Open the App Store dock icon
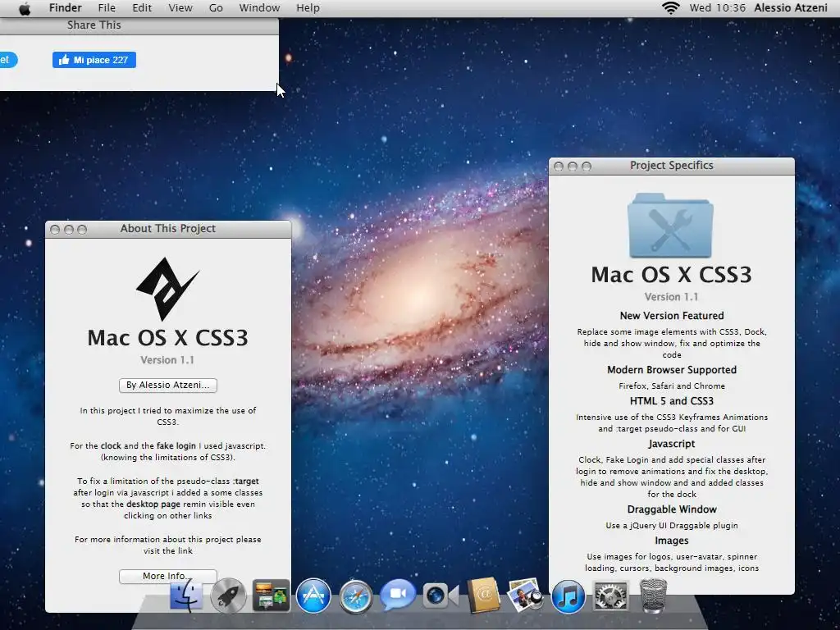Image resolution: width=840 pixels, height=630 pixels. (313, 596)
